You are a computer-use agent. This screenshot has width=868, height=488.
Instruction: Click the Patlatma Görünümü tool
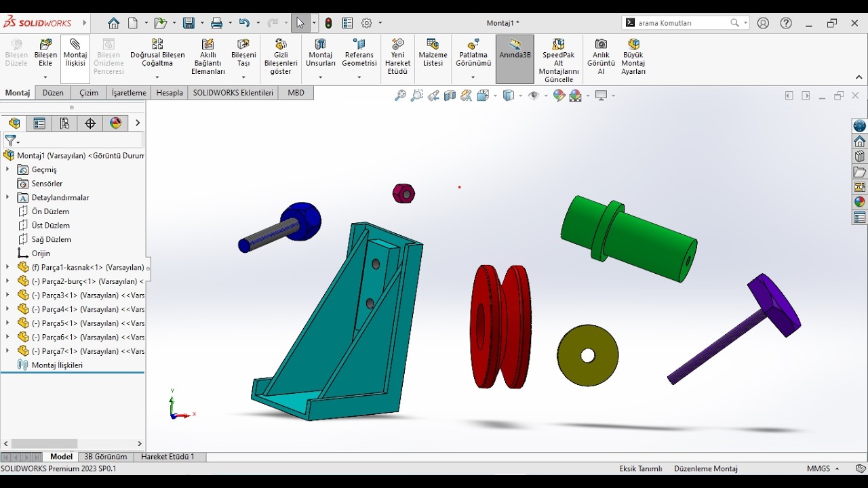tap(473, 54)
